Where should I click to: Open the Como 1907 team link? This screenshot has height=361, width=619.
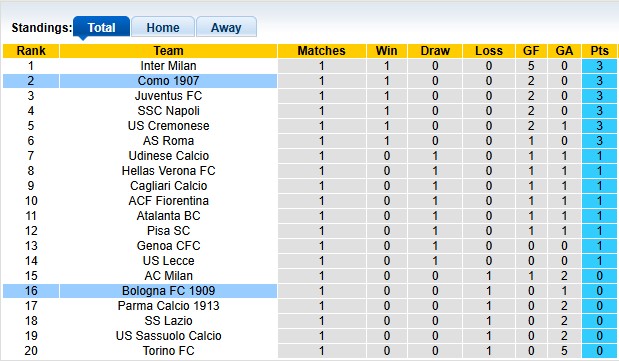point(169,81)
